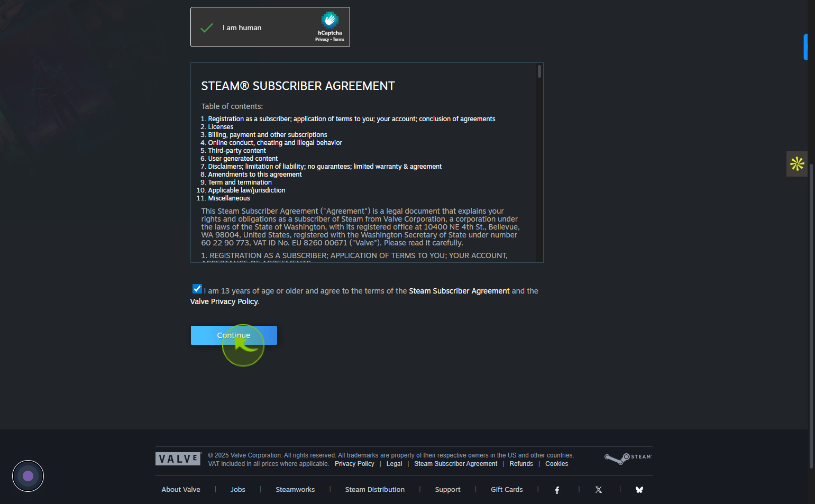Select contents item "Third-party content"

pos(237,151)
